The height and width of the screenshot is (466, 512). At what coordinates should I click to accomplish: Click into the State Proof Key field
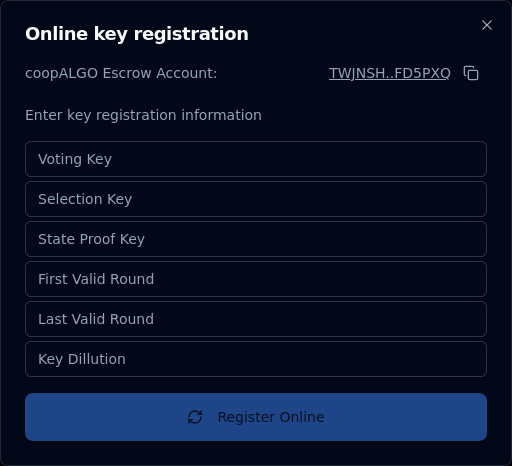tap(256, 239)
